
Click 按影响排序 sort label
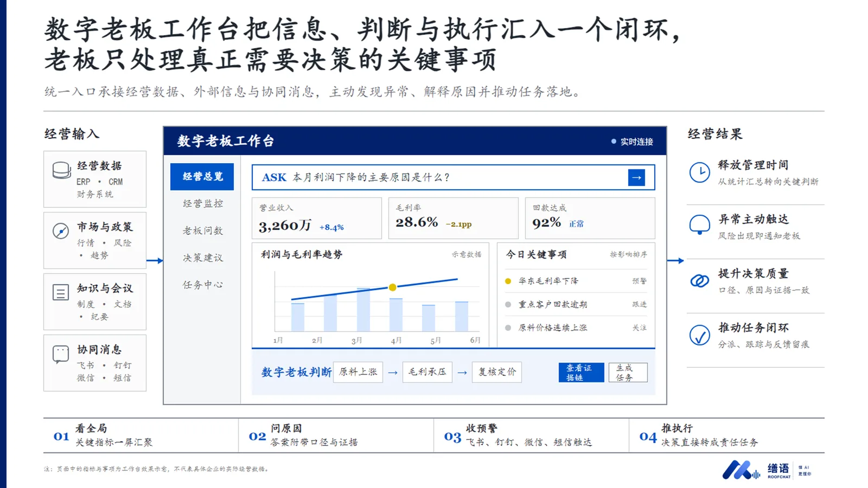[x=628, y=254]
